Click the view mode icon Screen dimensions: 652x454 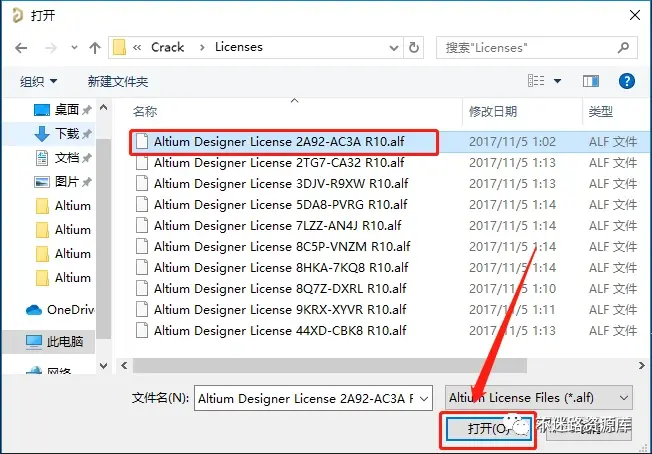point(536,81)
